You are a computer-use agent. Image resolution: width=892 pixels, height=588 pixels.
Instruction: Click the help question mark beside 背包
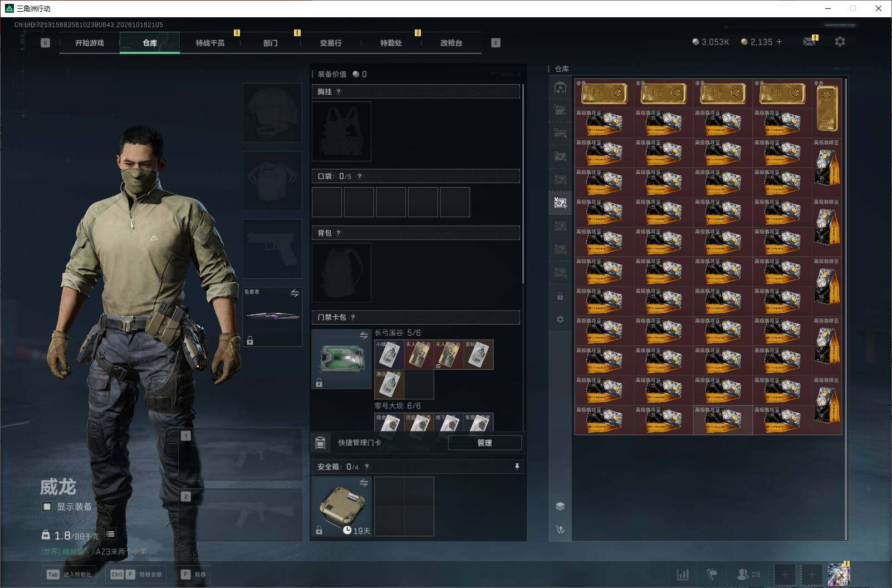[x=339, y=233]
